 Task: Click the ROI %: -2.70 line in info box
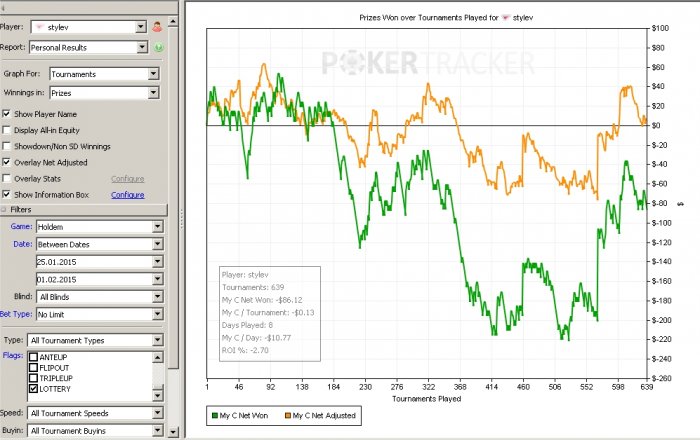click(x=245, y=350)
